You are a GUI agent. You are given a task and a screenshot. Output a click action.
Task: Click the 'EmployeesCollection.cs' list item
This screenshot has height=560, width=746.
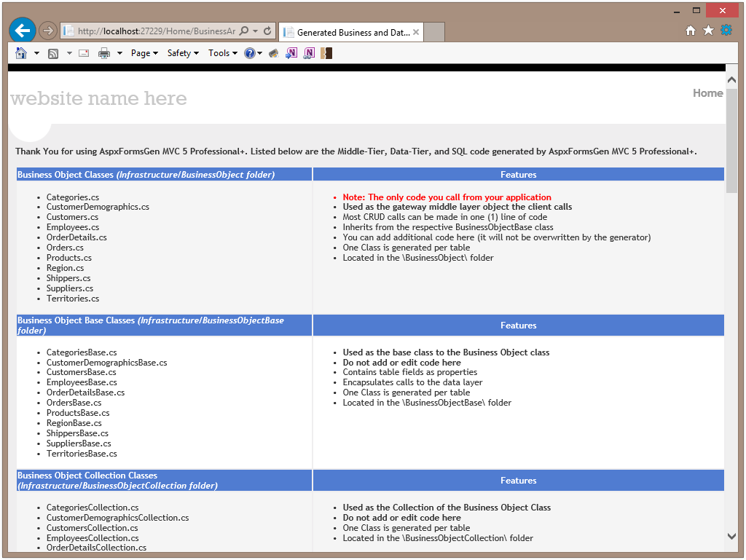(x=93, y=538)
